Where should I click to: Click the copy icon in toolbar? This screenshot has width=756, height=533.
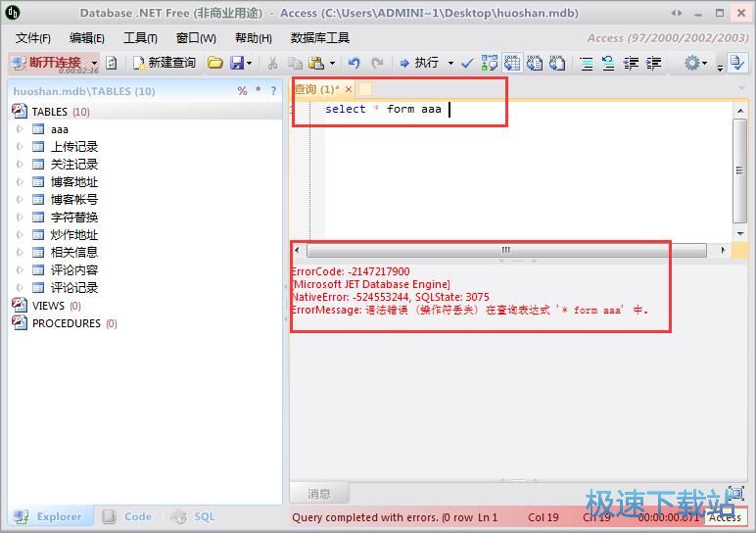pos(295,63)
